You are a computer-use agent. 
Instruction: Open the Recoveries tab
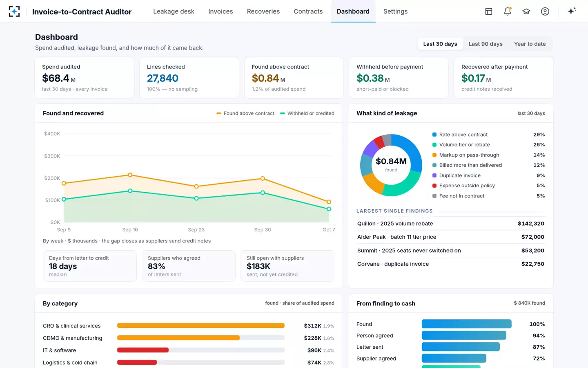263,11
